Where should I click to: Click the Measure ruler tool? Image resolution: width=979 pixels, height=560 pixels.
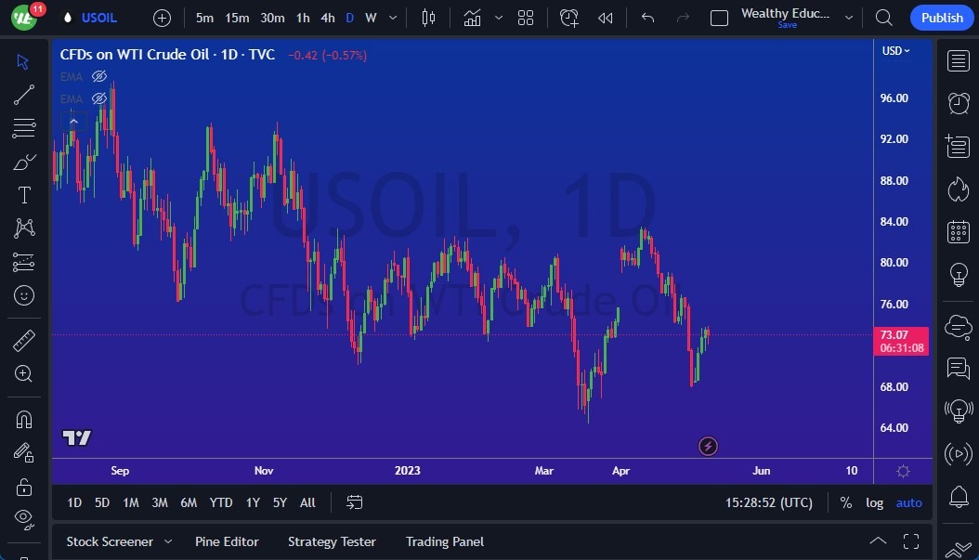(x=24, y=341)
